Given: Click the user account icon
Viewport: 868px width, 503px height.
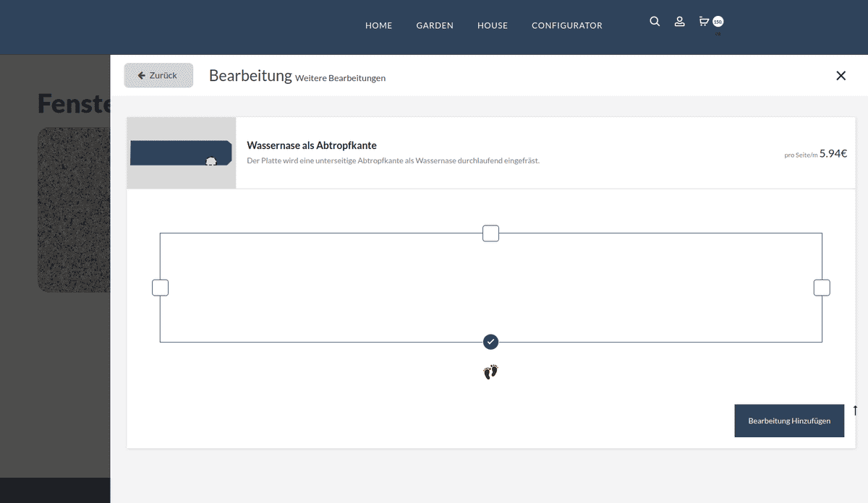Looking at the screenshot, I should 679,22.
